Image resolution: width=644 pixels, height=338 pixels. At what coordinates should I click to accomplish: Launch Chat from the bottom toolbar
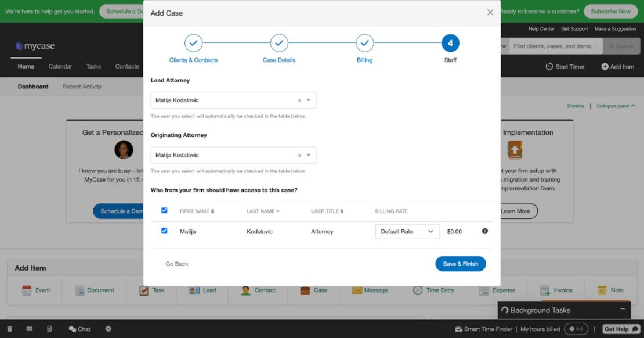click(x=79, y=329)
